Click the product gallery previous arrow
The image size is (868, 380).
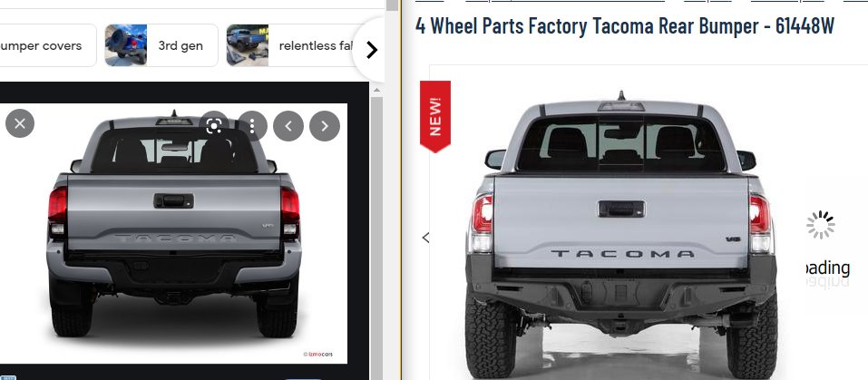point(425,238)
